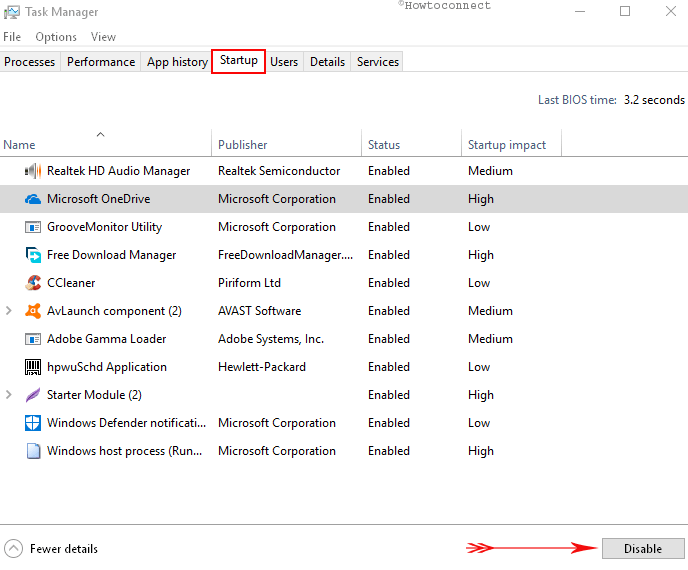Click the Fewer details circle arrow icon

click(x=13, y=549)
